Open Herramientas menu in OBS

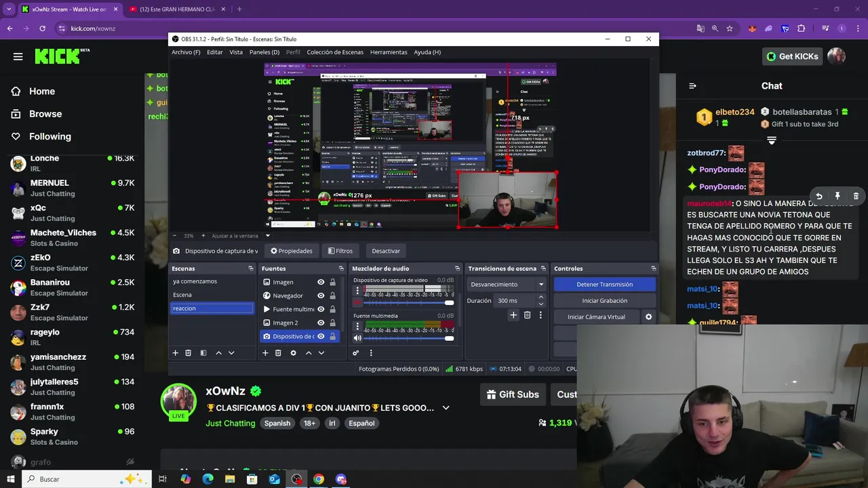[389, 52]
